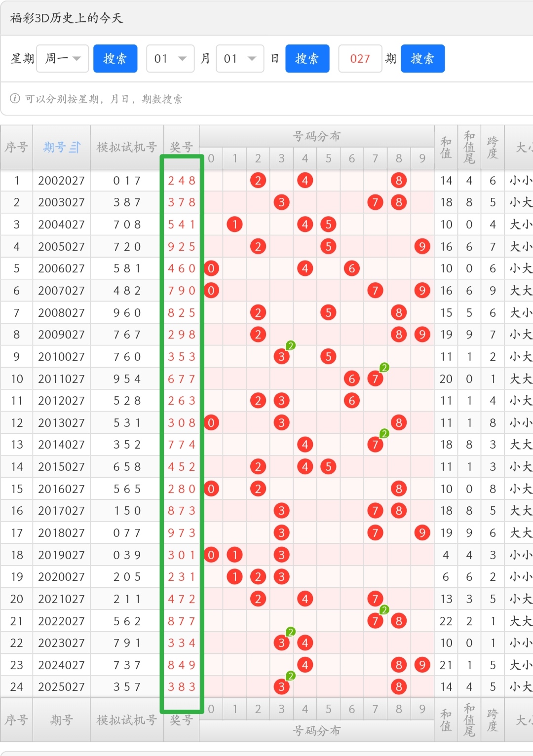Click green badge 2 in row 2011027
Viewport: 533px width, 756px height.
click(x=384, y=368)
